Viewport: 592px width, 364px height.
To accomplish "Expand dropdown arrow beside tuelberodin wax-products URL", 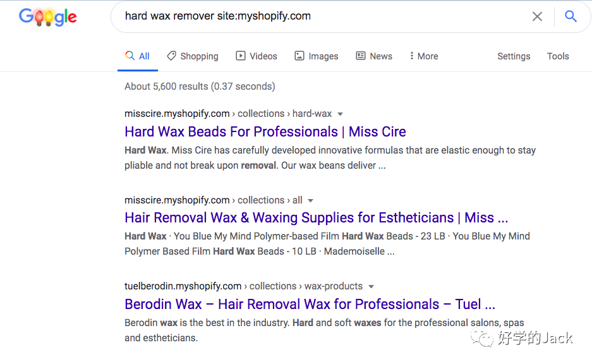I will 371,287.
